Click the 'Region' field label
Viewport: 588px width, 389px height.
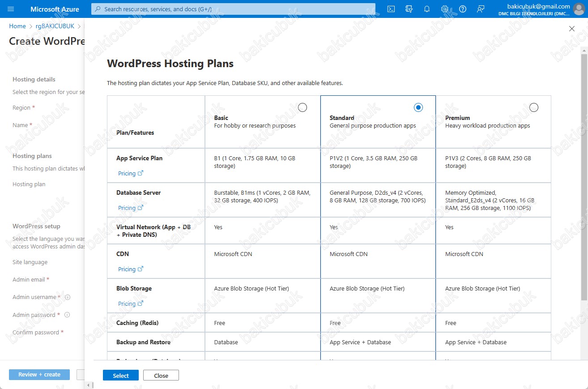pos(21,108)
